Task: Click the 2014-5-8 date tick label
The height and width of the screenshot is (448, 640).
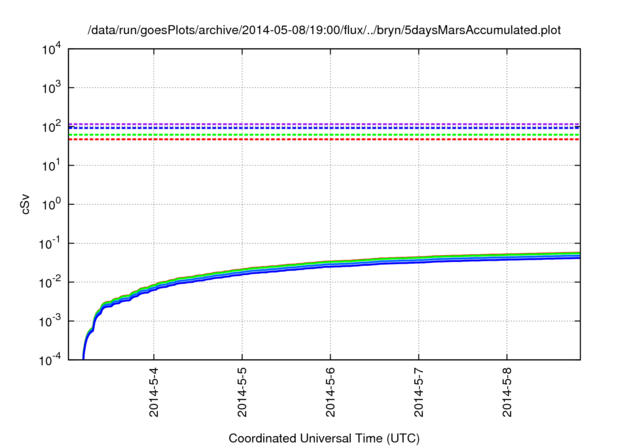Action: pyautogui.click(x=507, y=392)
